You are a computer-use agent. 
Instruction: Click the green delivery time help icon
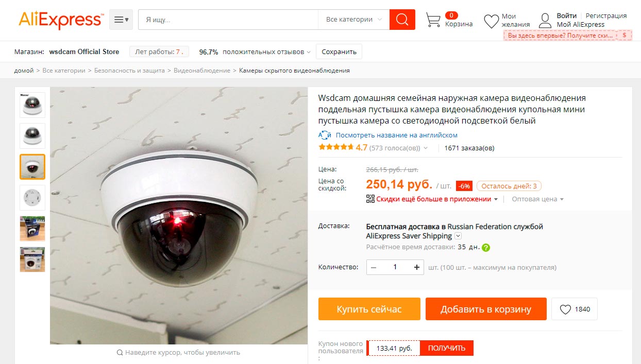point(486,247)
